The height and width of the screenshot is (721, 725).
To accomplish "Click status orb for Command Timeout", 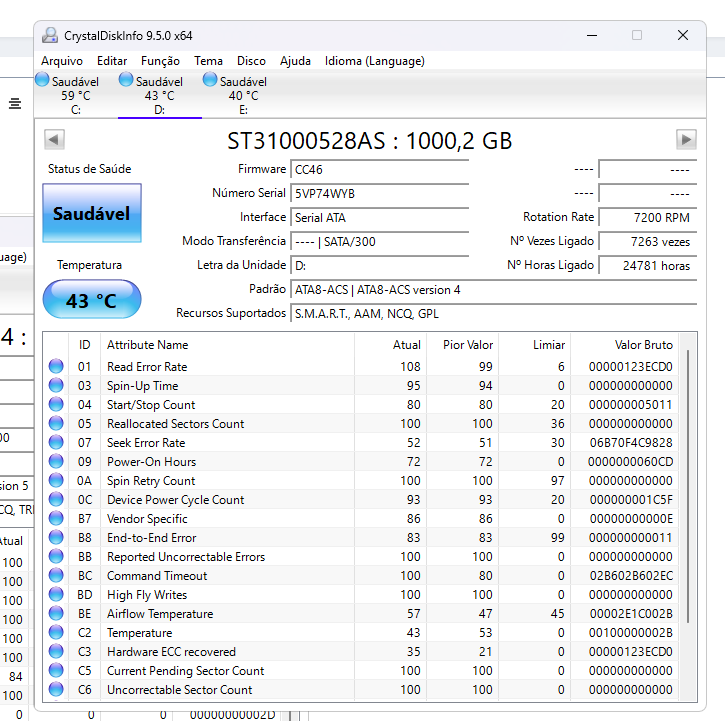I will (56, 575).
